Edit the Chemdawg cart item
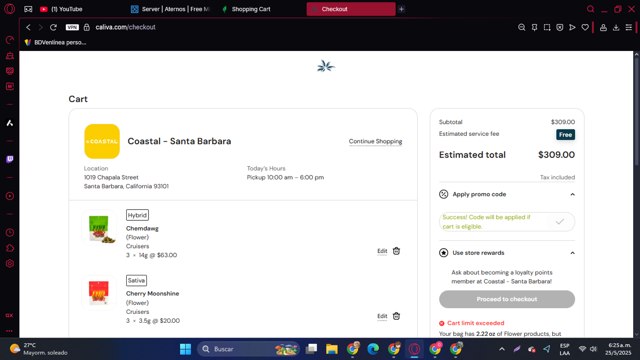 [x=382, y=251]
